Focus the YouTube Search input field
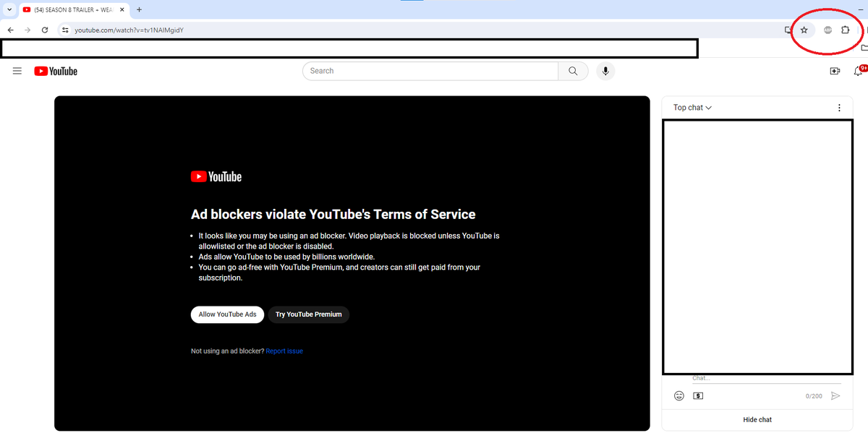Viewport: 868px width, 433px height. [430, 71]
